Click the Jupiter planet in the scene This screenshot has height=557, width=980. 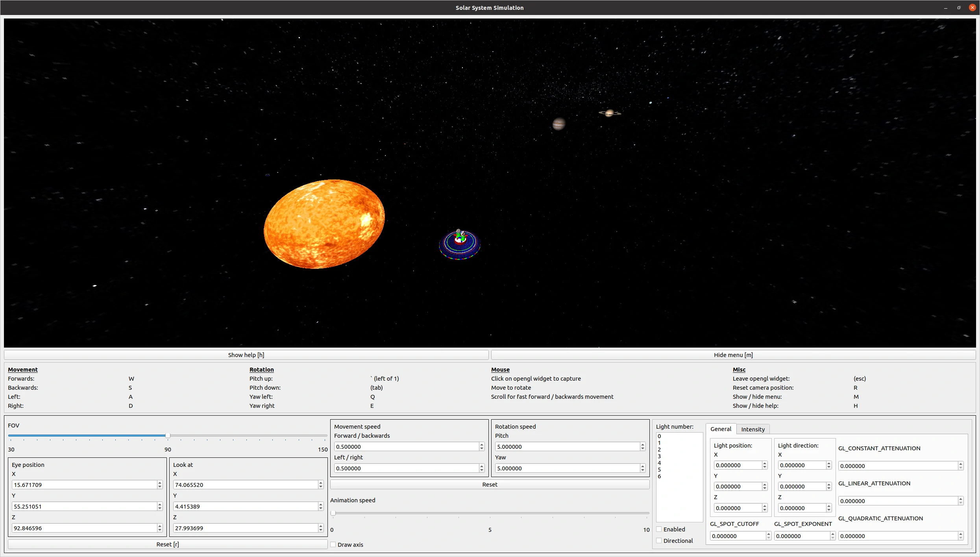coord(558,124)
